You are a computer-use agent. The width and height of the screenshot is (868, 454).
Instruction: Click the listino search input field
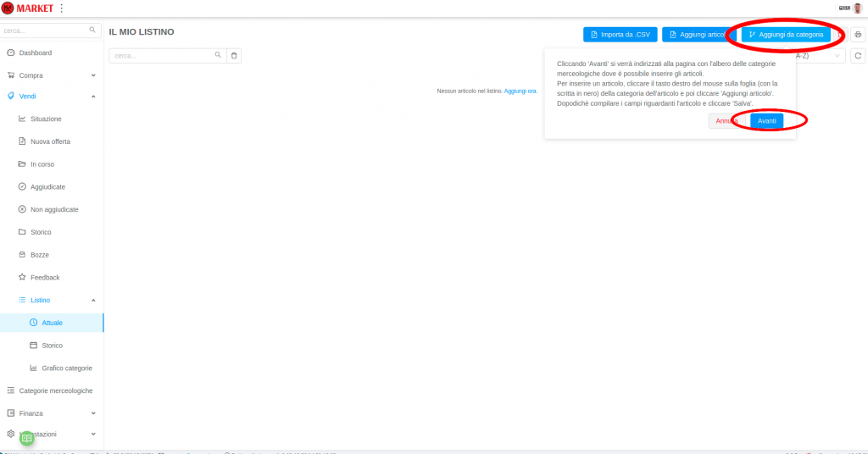coord(161,56)
